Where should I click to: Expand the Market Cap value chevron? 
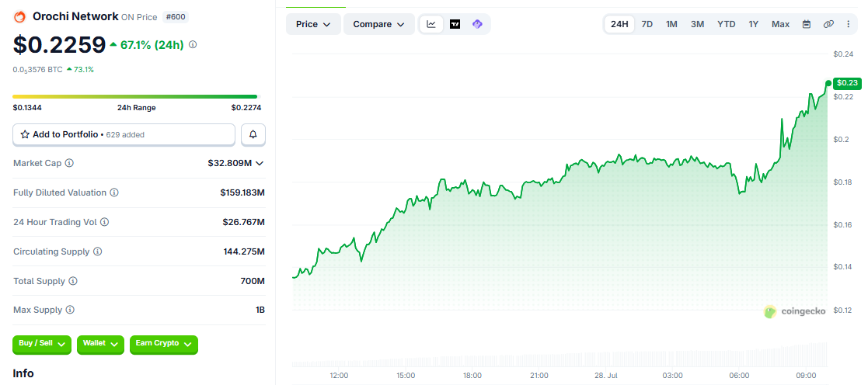pos(260,163)
